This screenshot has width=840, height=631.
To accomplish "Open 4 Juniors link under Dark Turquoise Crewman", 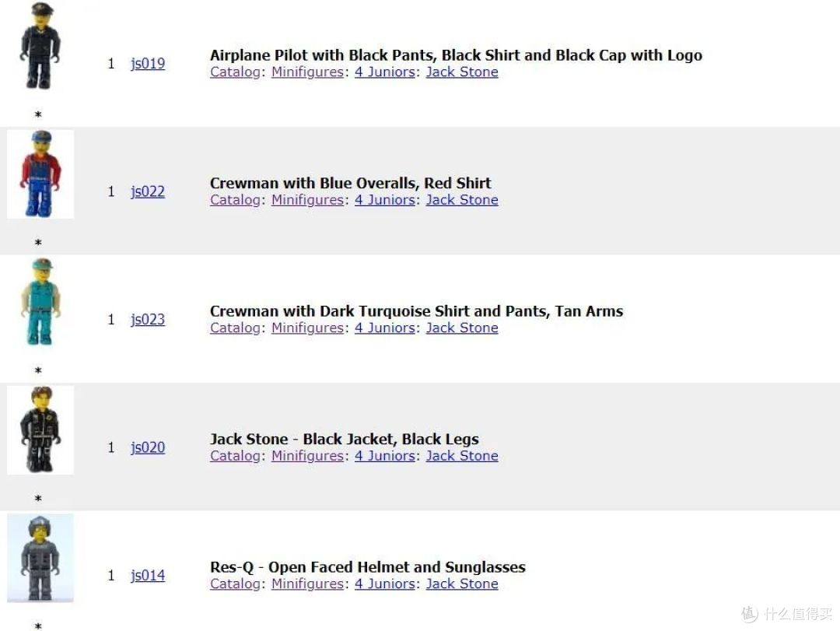I will [x=385, y=328].
